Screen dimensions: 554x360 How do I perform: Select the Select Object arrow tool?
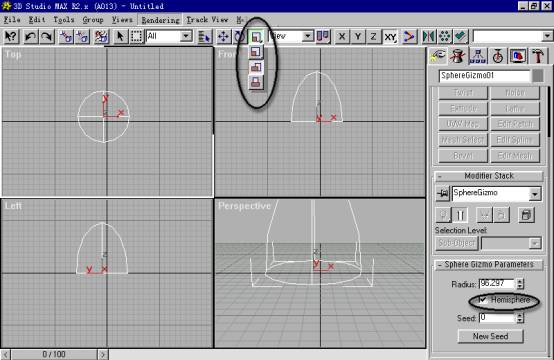[120, 36]
